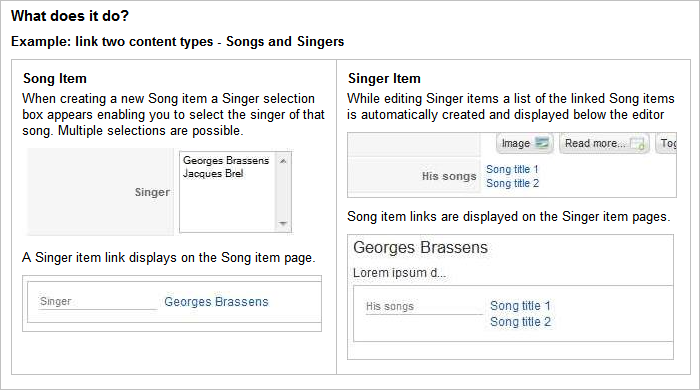This screenshot has height=390, width=700.
Task: Open Song title 1 link below the editor
Action: pos(512,169)
